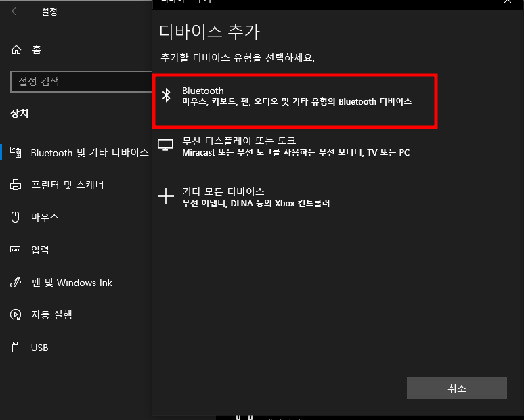The height and width of the screenshot is (420, 524).
Task: Click the 무선 어댑터, DLNA description text
Action: tap(256, 203)
